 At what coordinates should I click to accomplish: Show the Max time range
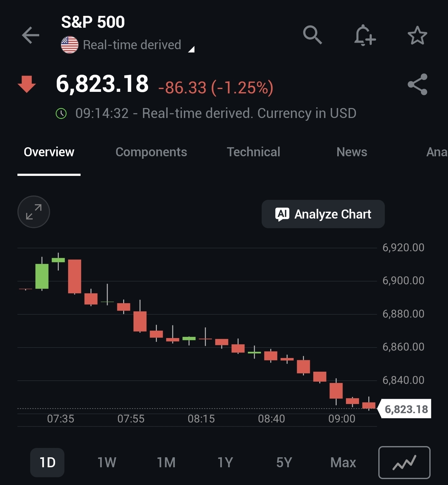[x=343, y=463]
